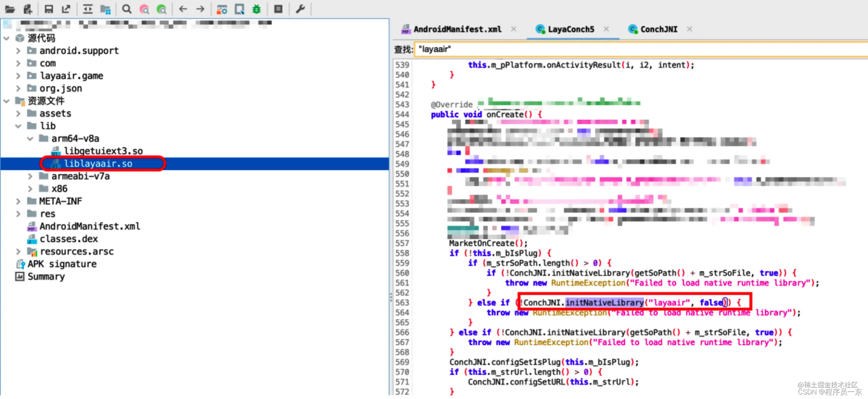
Task: Expand the assets folder
Action: pyautogui.click(x=18, y=113)
